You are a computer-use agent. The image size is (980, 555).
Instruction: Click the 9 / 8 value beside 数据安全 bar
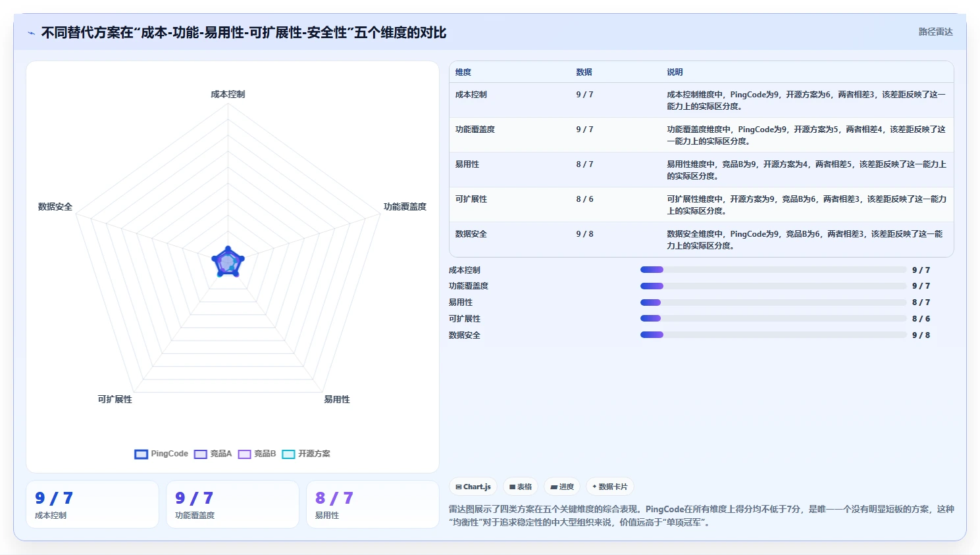(x=921, y=335)
